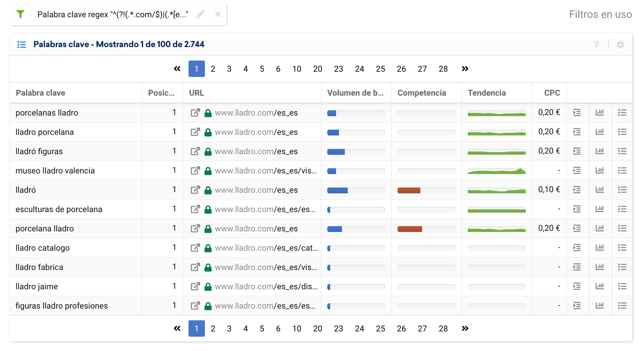Select page 3 in top pagination
Image resolution: width=644 pixels, height=351 pixels.
point(229,69)
